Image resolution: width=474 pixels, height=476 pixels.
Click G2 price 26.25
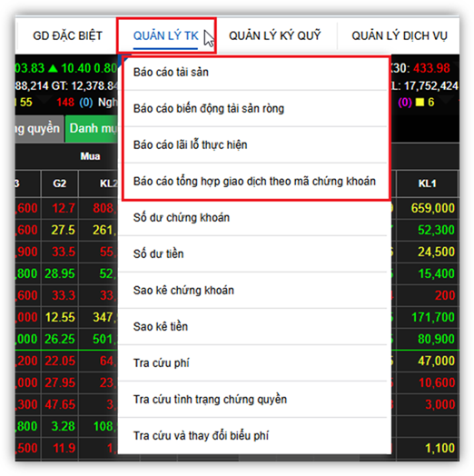(60, 339)
